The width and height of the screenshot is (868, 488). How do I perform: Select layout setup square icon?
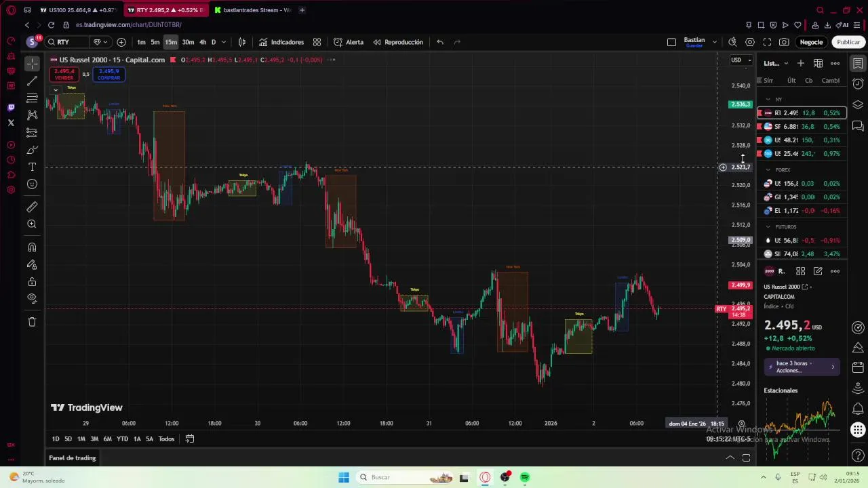point(671,42)
